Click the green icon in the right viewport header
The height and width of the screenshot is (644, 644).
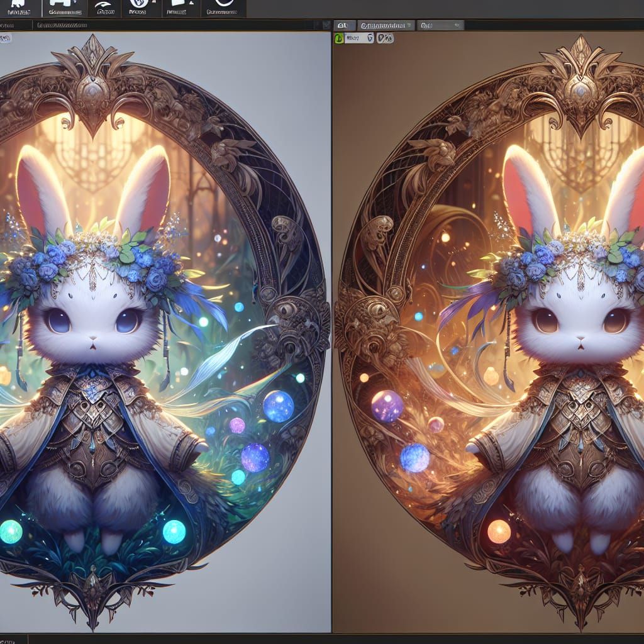(338, 38)
